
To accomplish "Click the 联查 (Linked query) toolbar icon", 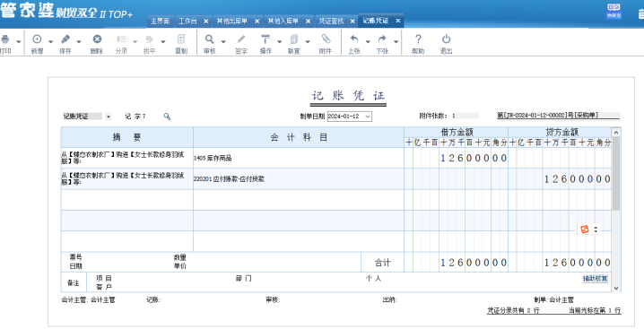I will 293,39.
